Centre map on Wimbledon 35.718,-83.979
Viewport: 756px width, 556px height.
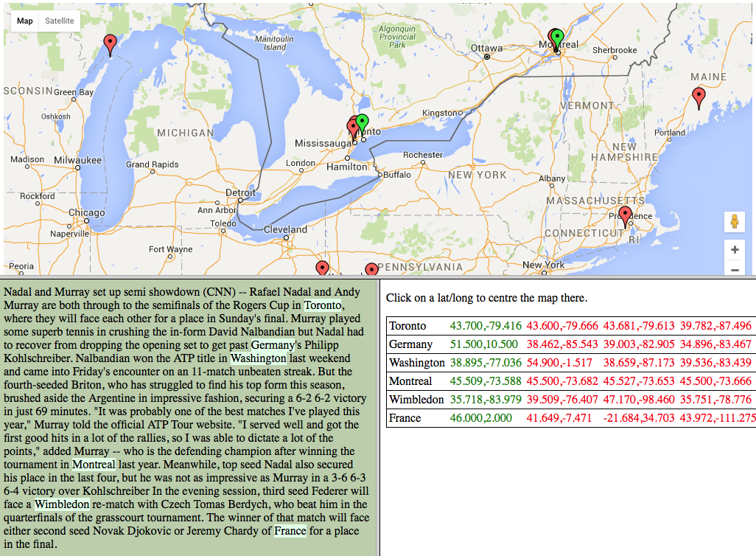[x=486, y=400]
